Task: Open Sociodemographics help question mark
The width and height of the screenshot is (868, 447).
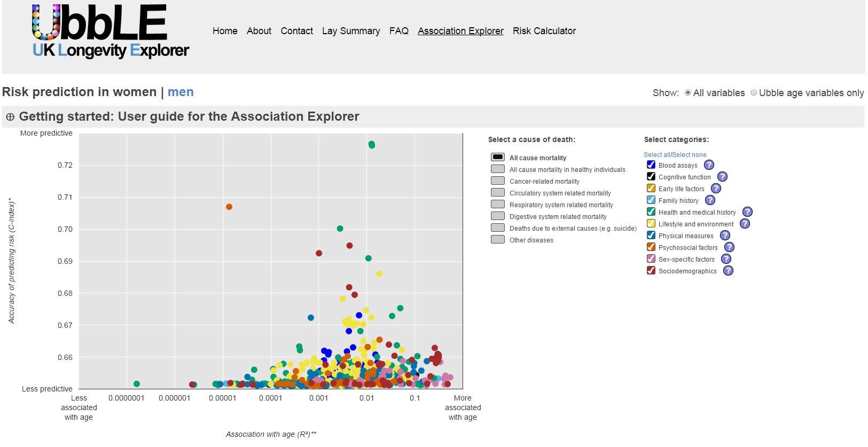Action: (x=728, y=271)
